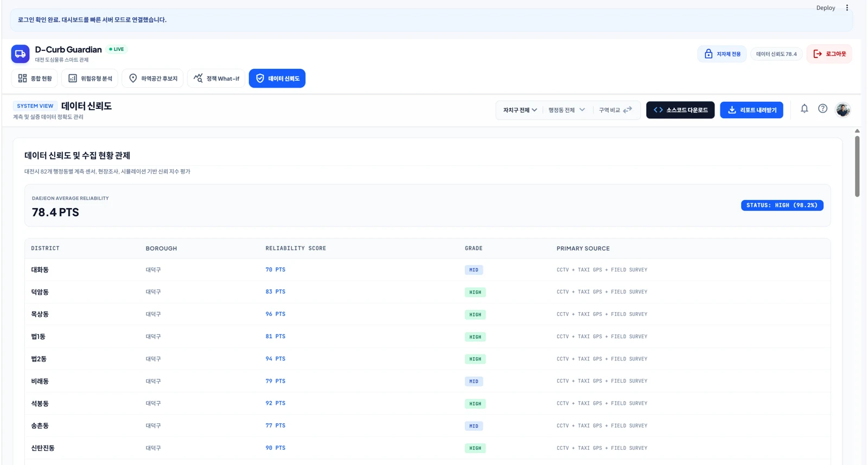The image size is (868, 465).
Task: Click the STATUS: HIGH (98.2%) badge
Action: tap(782, 205)
